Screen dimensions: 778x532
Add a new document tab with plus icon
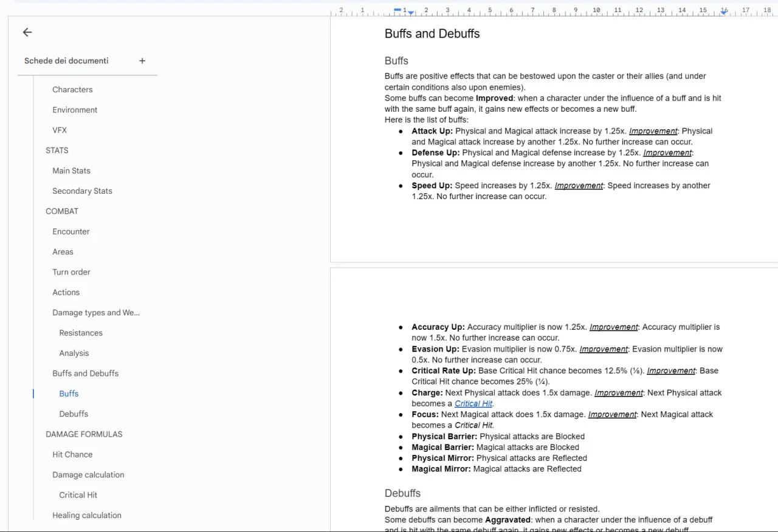(142, 61)
